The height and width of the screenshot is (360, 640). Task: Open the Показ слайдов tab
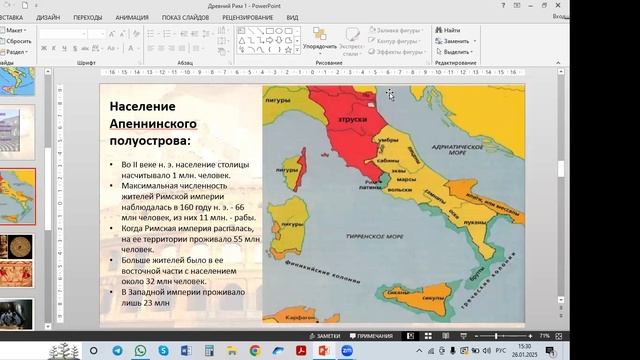click(x=185, y=18)
